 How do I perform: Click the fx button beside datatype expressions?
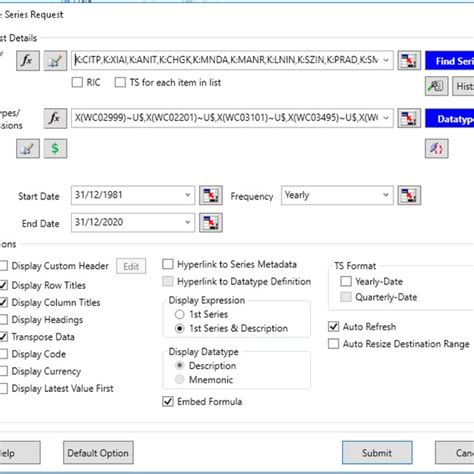click(55, 118)
